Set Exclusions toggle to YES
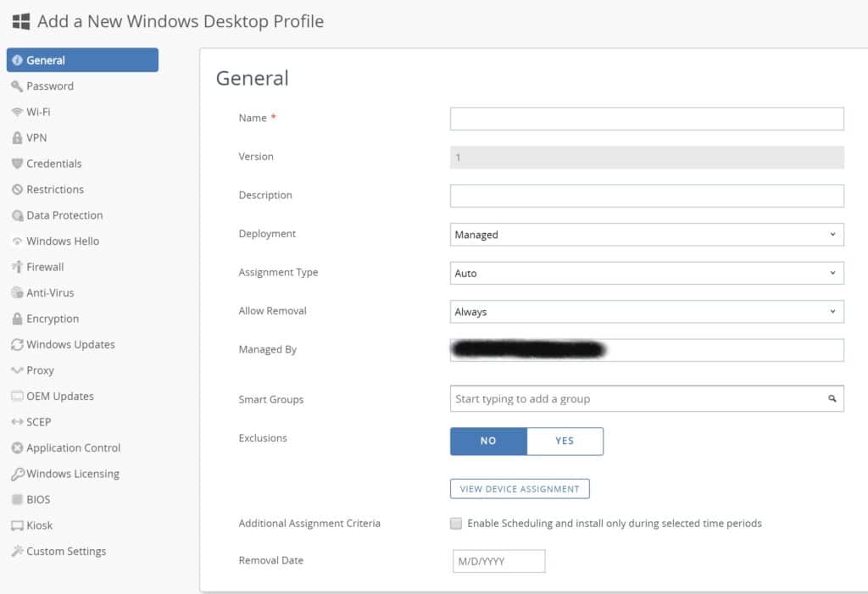 point(565,441)
